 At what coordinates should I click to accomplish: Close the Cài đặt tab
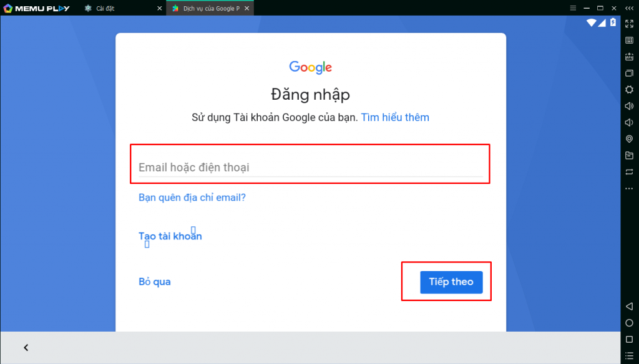[159, 8]
